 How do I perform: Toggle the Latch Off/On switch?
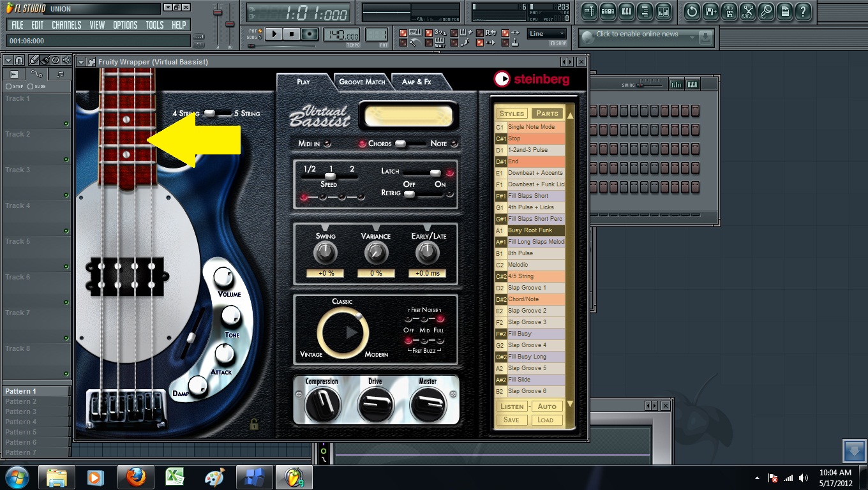click(x=422, y=173)
